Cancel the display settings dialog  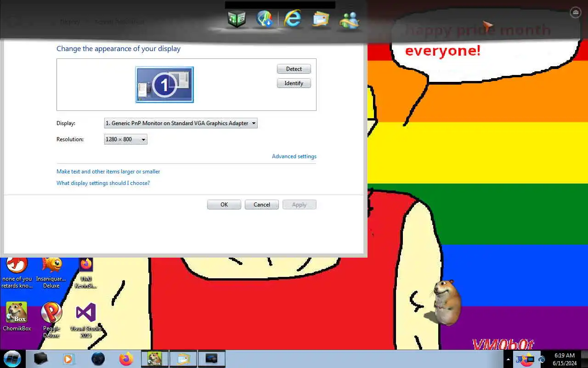click(262, 205)
